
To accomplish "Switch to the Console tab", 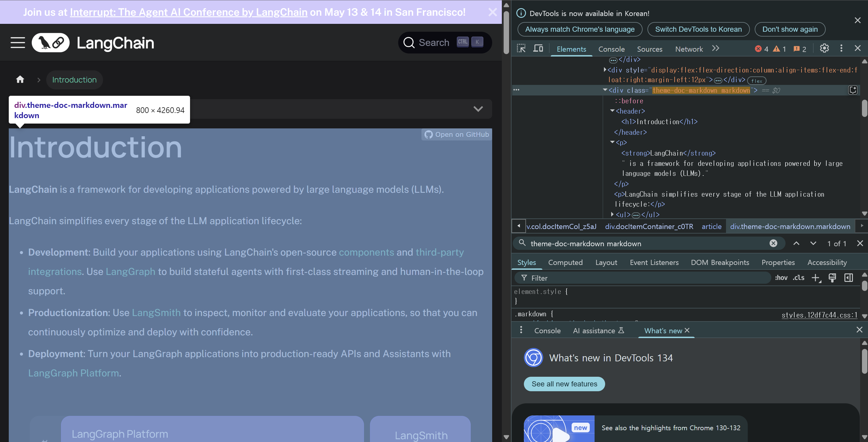I will 611,49.
